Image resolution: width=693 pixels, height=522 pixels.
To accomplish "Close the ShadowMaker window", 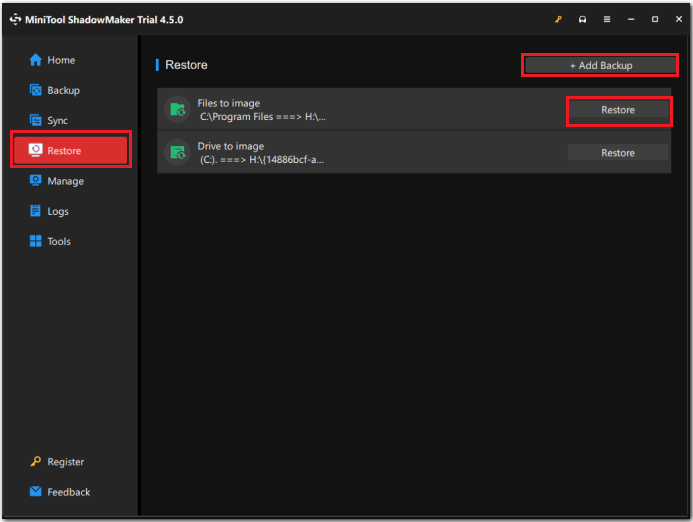I will (679, 19).
